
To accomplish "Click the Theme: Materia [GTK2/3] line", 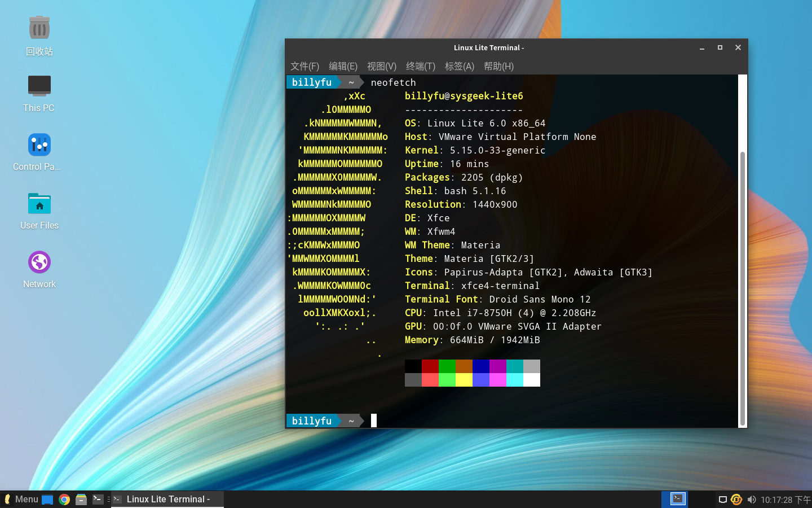I will [x=469, y=259].
